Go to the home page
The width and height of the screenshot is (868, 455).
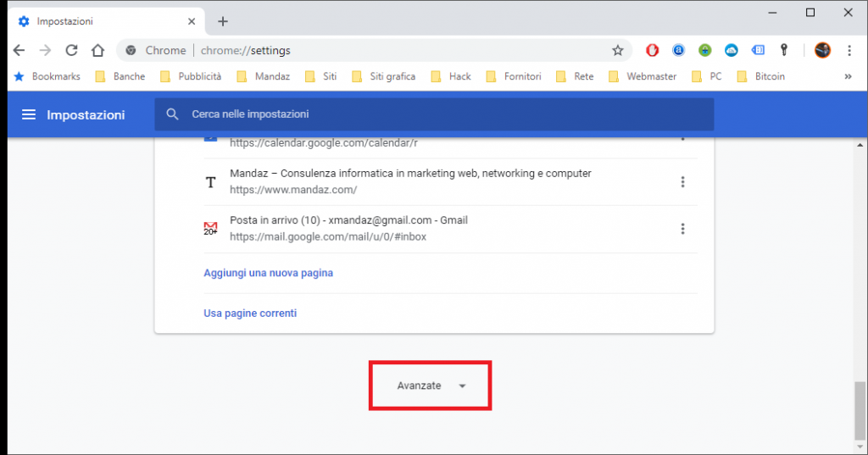point(98,51)
